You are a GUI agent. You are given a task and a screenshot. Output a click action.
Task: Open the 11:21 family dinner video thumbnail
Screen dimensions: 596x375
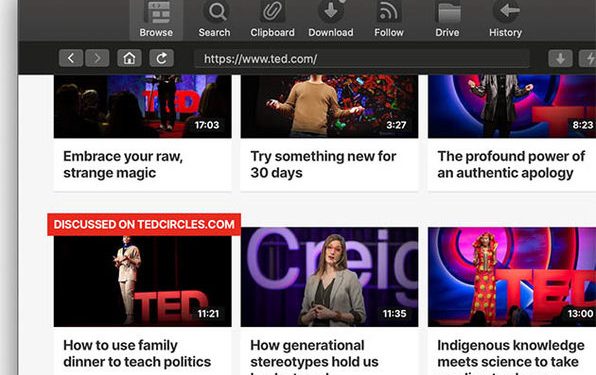pyautogui.click(x=143, y=281)
